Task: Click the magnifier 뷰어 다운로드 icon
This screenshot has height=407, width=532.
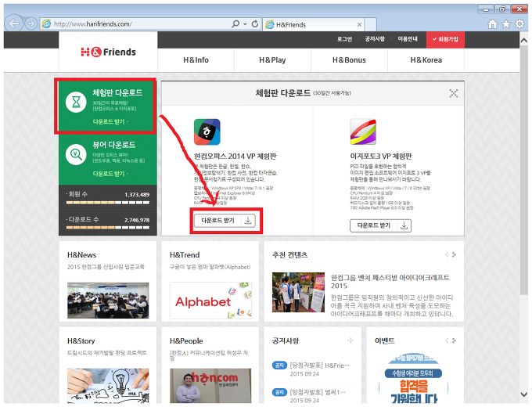Action: [x=76, y=154]
